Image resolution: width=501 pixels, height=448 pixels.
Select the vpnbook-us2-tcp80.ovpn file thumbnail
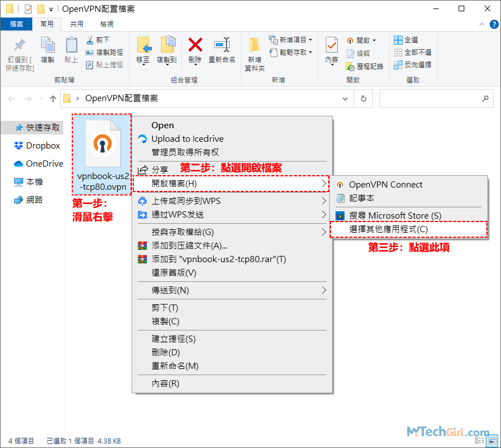coord(102,146)
